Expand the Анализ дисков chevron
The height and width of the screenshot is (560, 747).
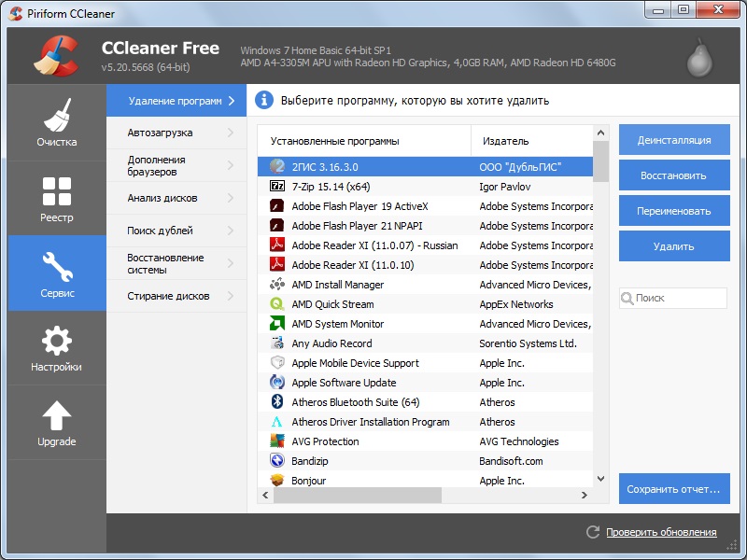231,198
